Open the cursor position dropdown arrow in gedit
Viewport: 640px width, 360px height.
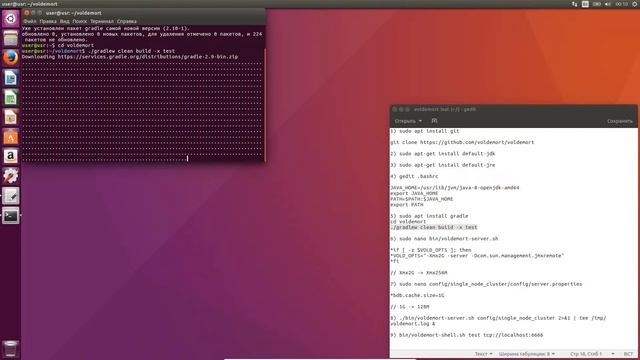click(613, 354)
